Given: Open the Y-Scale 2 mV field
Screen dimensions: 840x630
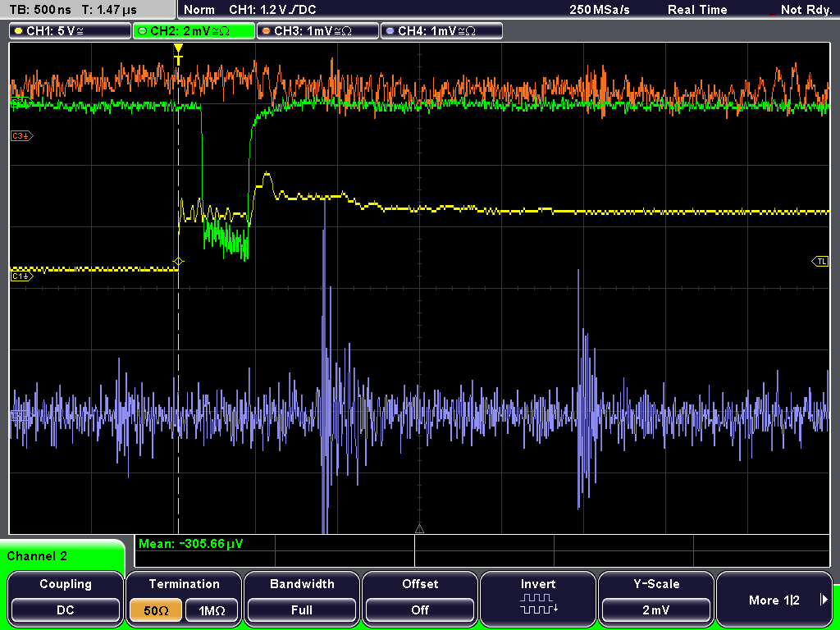Looking at the screenshot, I should pyautogui.click(x=655, y=598).
